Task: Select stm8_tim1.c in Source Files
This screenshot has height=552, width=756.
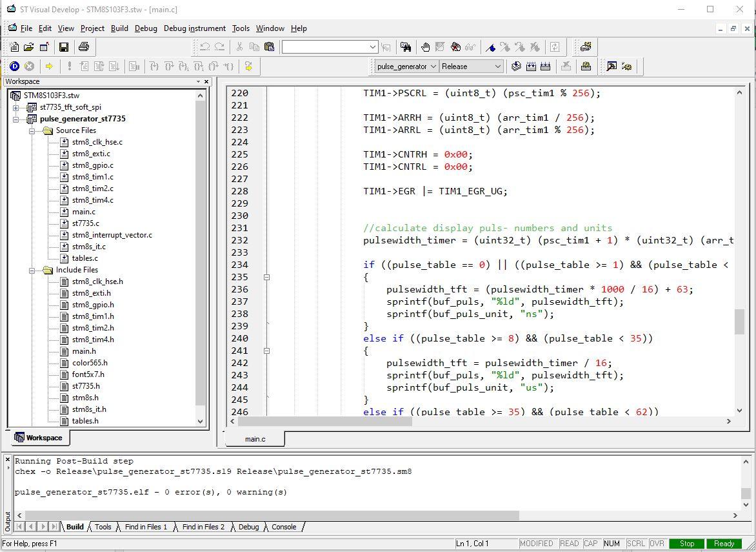Action: (92, 177)
